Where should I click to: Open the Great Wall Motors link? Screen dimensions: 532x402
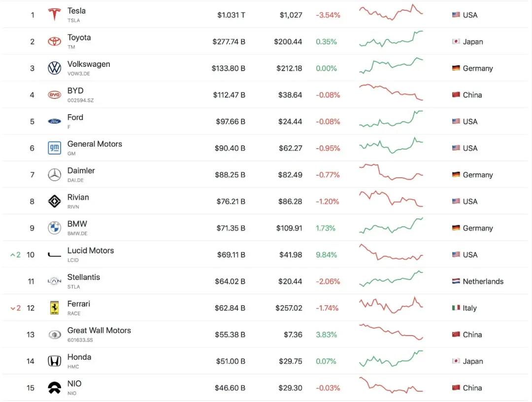99,331
